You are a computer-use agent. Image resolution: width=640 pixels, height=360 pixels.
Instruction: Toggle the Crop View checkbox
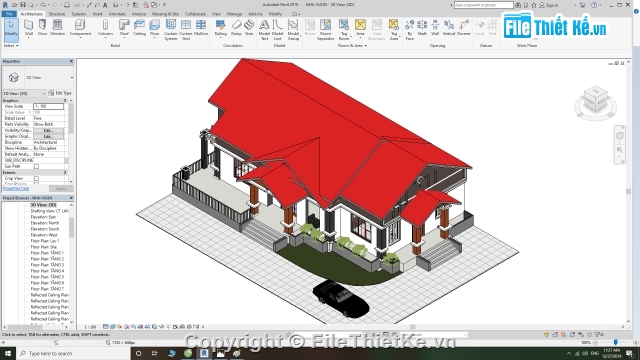point(36,178)
